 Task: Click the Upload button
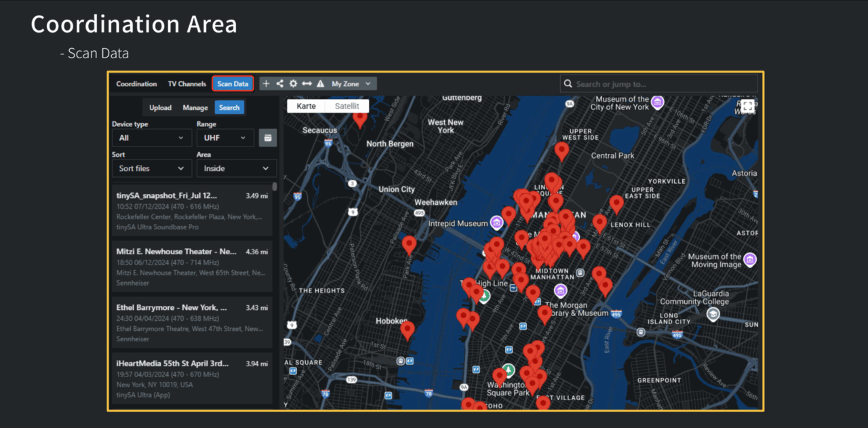pyautogui.click(x=160, y=108)
